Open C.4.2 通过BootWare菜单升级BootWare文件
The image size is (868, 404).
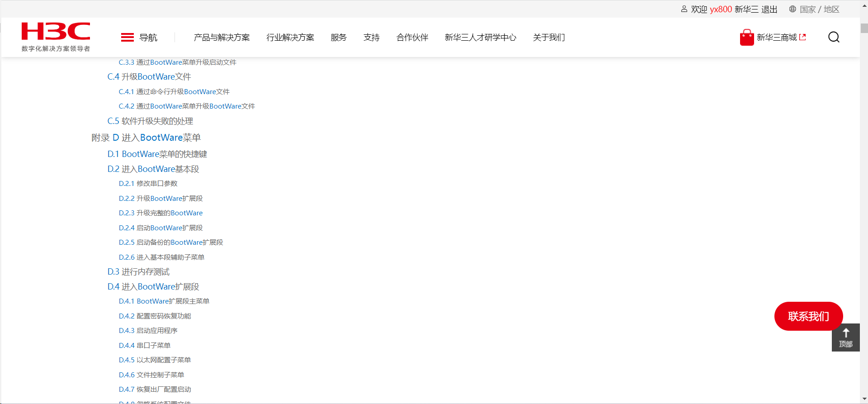(187, 106)
